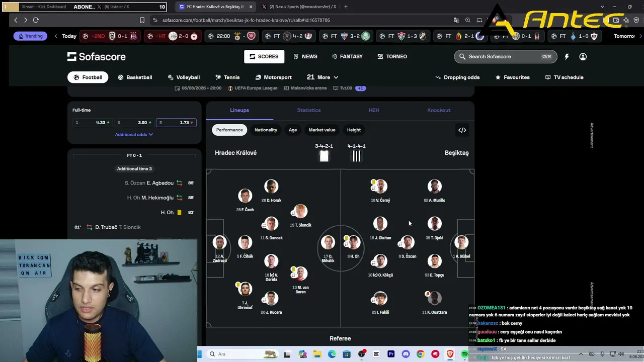Click the browser back arrow

[x=16, y=20]
